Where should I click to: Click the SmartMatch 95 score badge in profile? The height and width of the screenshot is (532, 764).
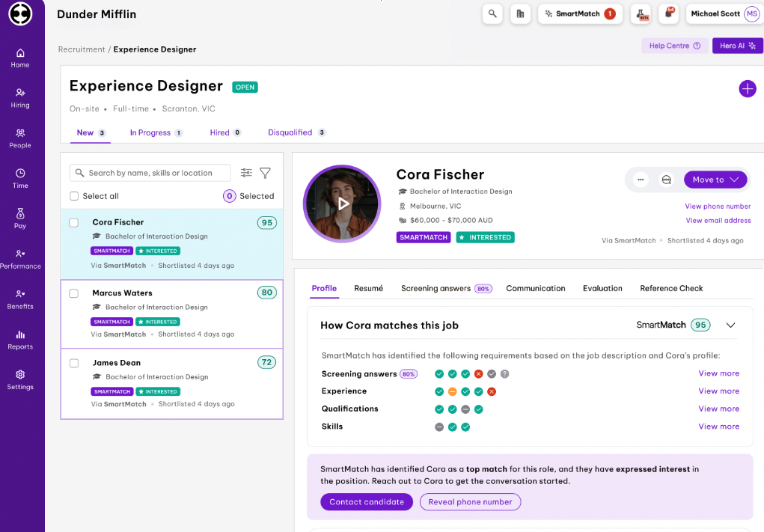tap(700, 325)
